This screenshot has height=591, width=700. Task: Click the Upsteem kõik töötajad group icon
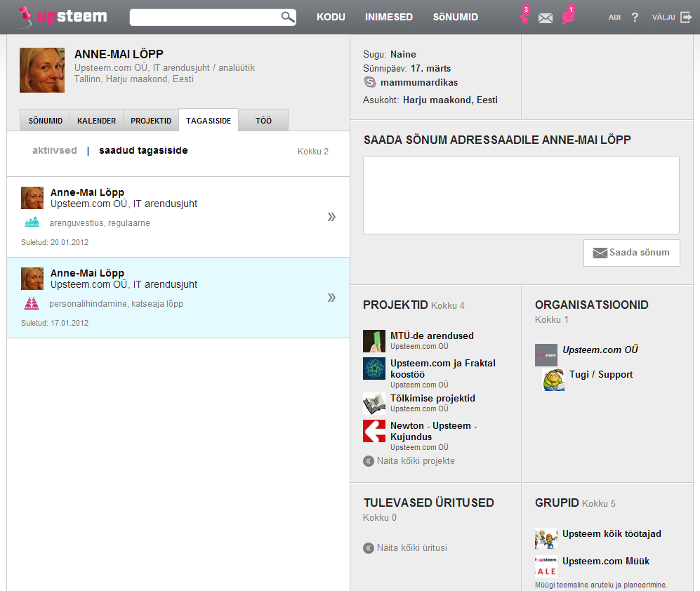click(546, 539)
